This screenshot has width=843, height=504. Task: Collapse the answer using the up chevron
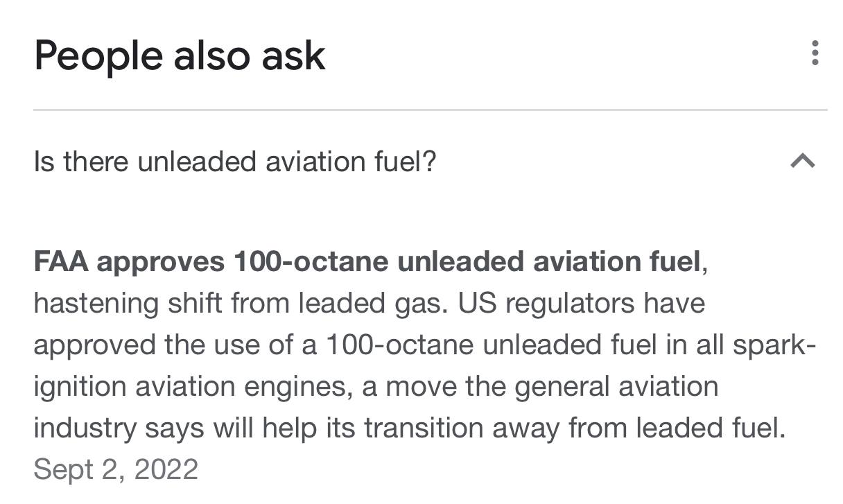coord(802,162)
